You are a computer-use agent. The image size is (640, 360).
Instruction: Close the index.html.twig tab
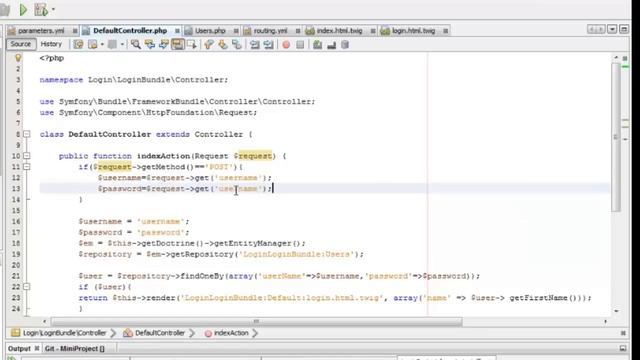coord(373,31)
